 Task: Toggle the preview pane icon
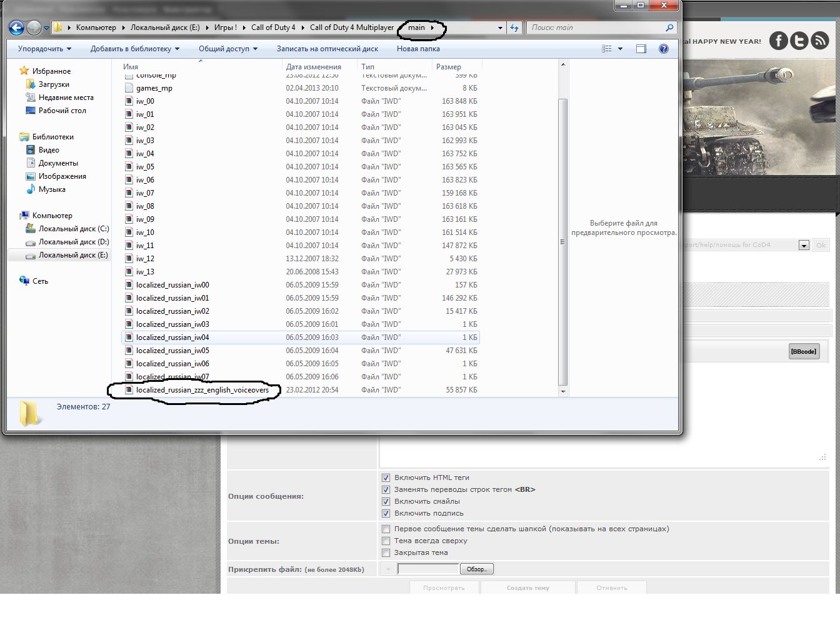641,49
